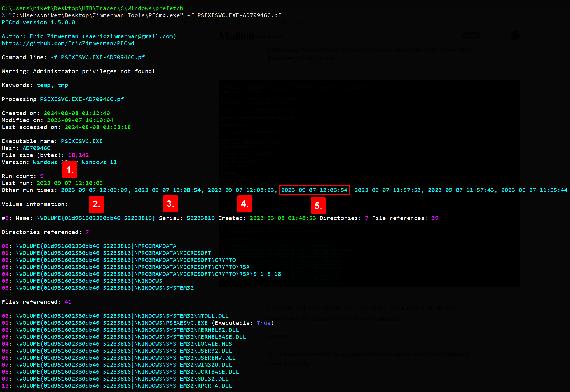
Task: Click the Administrator privileges not found warning
Action: tap(78, 71)
